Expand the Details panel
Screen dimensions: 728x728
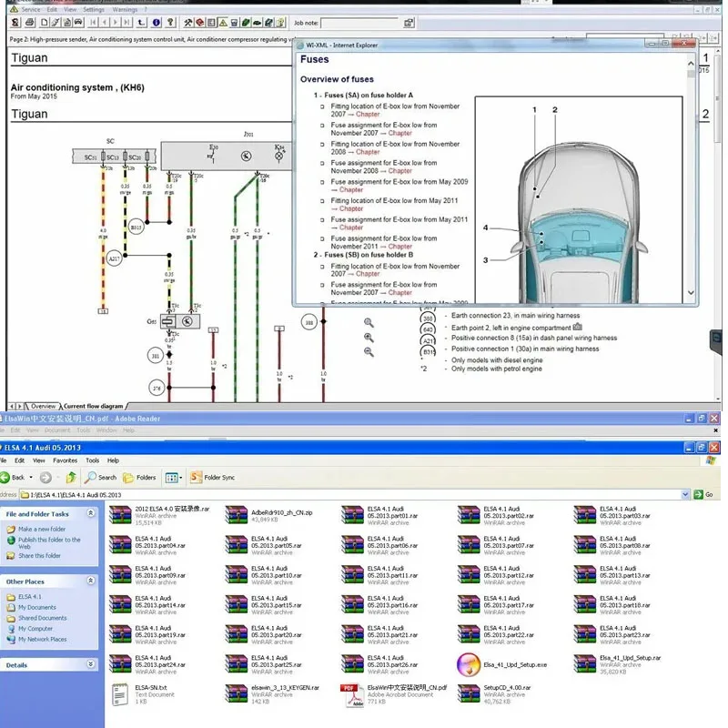coord(92,665)
